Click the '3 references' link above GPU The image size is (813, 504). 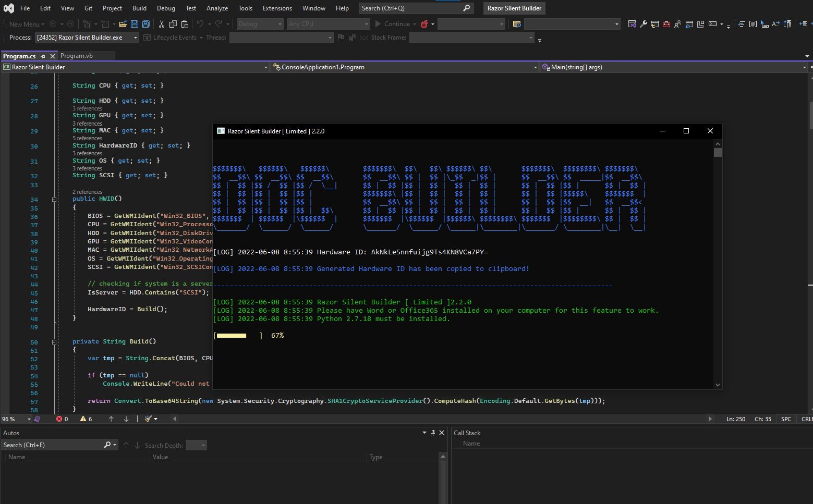[x=87, y=108]
